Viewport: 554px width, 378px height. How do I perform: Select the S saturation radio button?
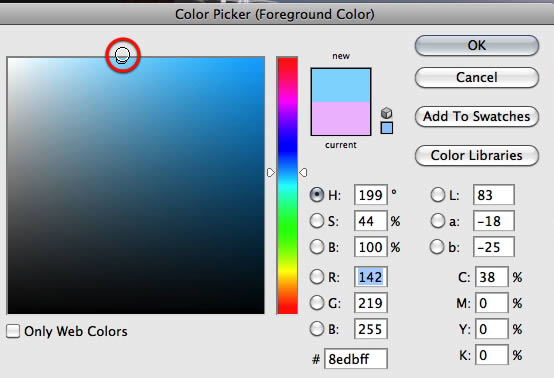click(317, 221)
